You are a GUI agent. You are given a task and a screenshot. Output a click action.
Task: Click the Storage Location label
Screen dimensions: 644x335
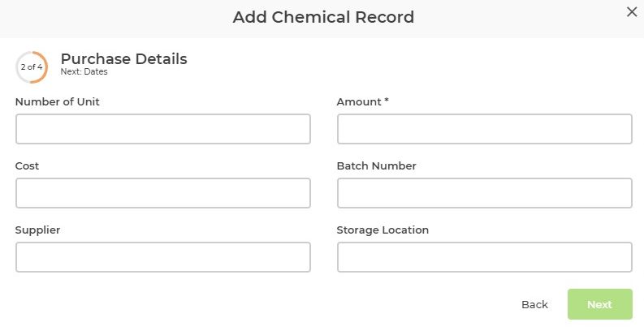tap(383, 230)
